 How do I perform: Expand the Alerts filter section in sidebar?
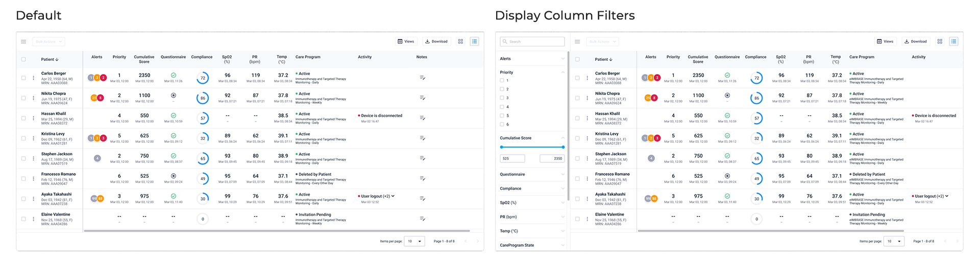532,59
